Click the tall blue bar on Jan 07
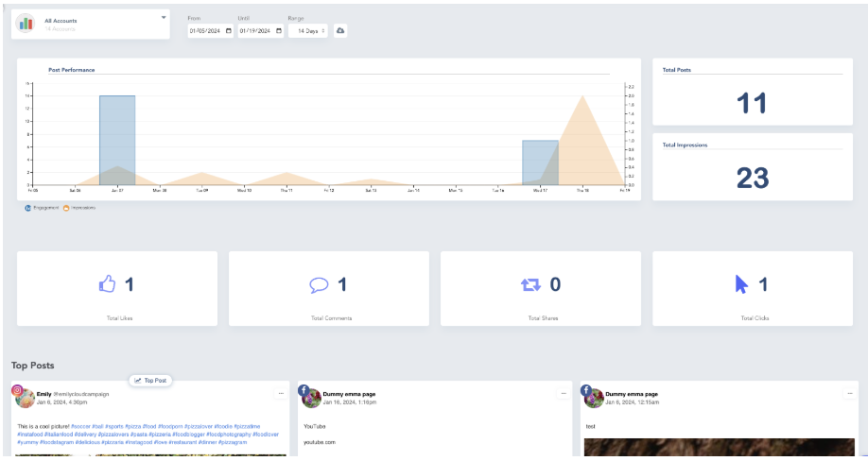The height and width of the screenshot is (461, 868). (x=117, y=140)
